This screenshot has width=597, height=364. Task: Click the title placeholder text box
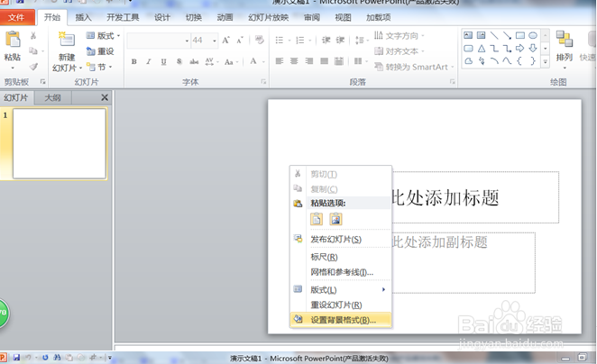pyautogui.click(x=475, y=197)
